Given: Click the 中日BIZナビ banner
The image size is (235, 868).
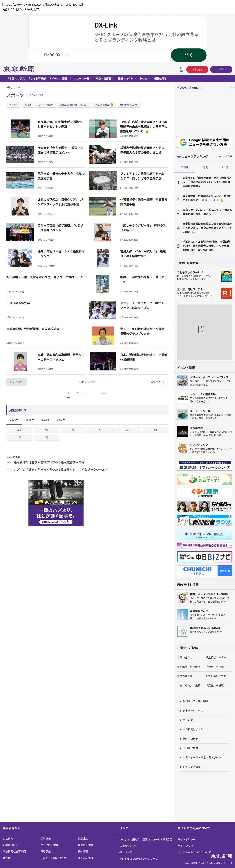Looking at the screenshot, I should point(205,557).
